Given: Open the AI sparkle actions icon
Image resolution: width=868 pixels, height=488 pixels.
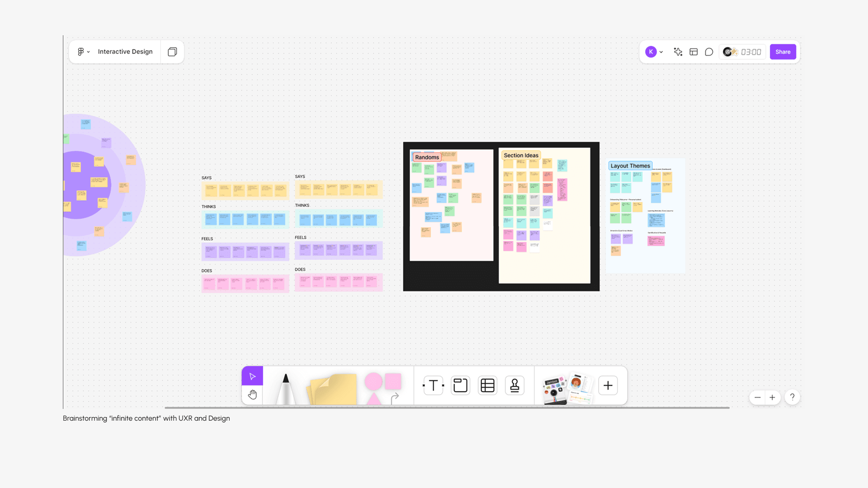Looking at the screenshot, I should (x=678, y=52).
